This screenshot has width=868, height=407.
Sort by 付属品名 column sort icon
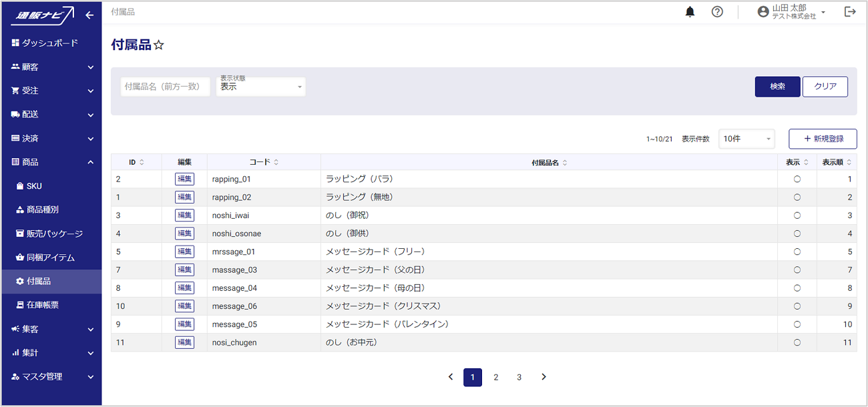(x=565, y=162)
